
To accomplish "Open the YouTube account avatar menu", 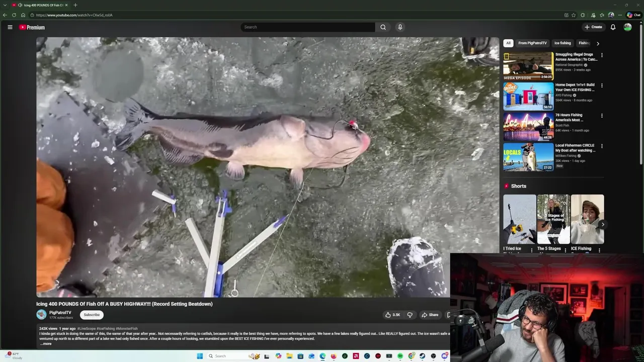I will coord(627,27).
